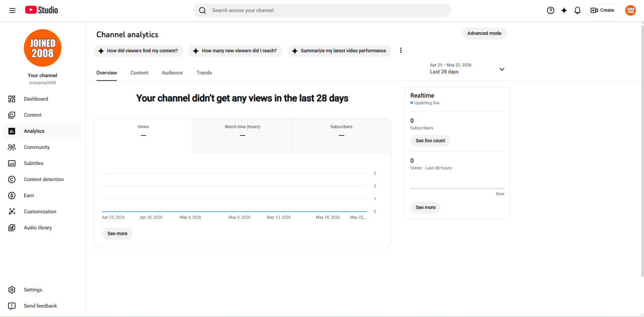The width and height of the screenshot is (644, 317).
Task: Click the YouTube Studio logo
Action: coord(41,10)
